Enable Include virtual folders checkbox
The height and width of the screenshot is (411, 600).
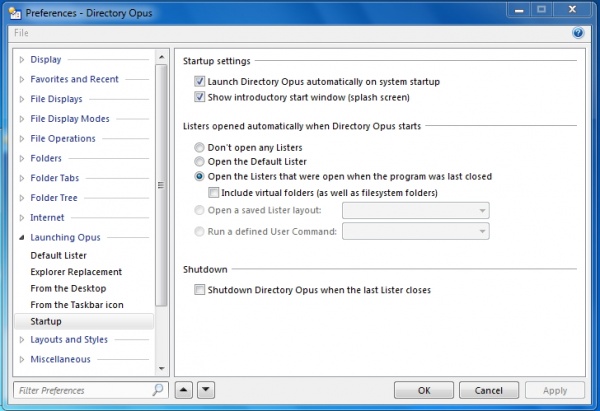[x=214, y=192]
